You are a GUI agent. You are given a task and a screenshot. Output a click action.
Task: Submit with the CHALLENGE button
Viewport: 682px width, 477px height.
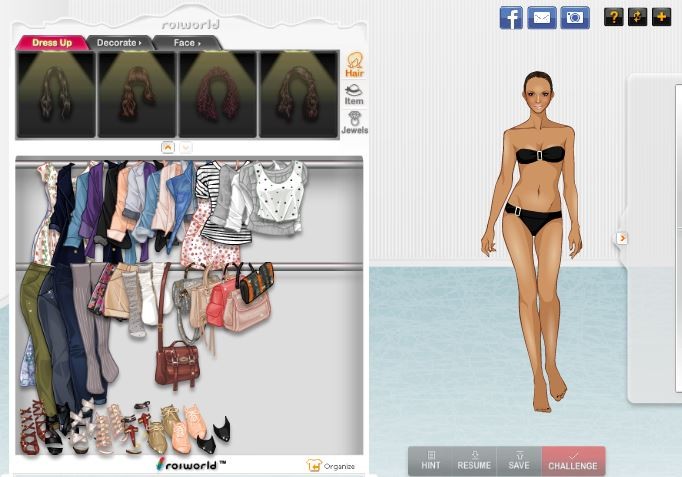tap(573, 461)
